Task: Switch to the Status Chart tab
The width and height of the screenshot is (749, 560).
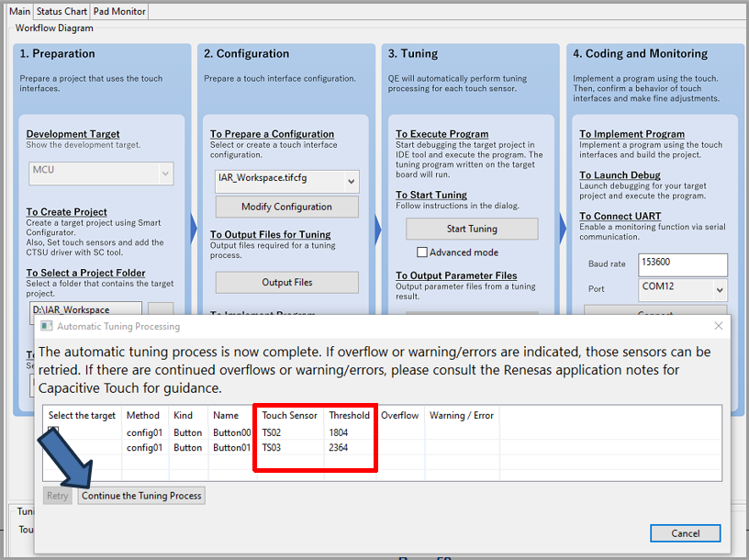Action: [x=61, y=11]
